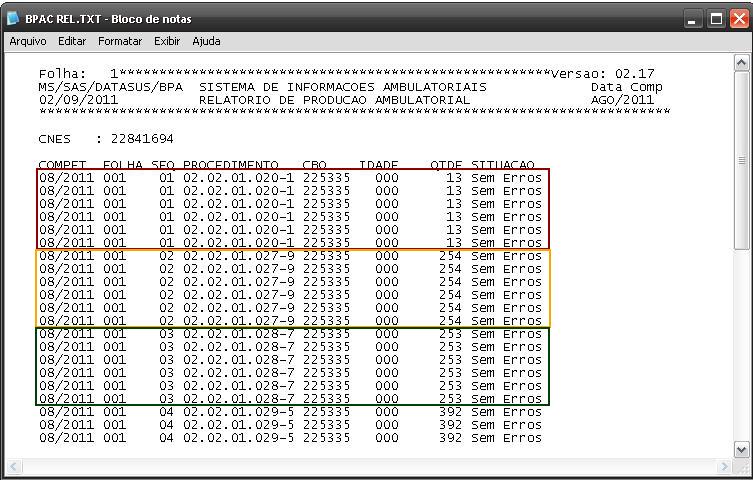The image size is (753, 480).
Task: Click the vertical scrollbar down arrow
Action: pos(742,450)
